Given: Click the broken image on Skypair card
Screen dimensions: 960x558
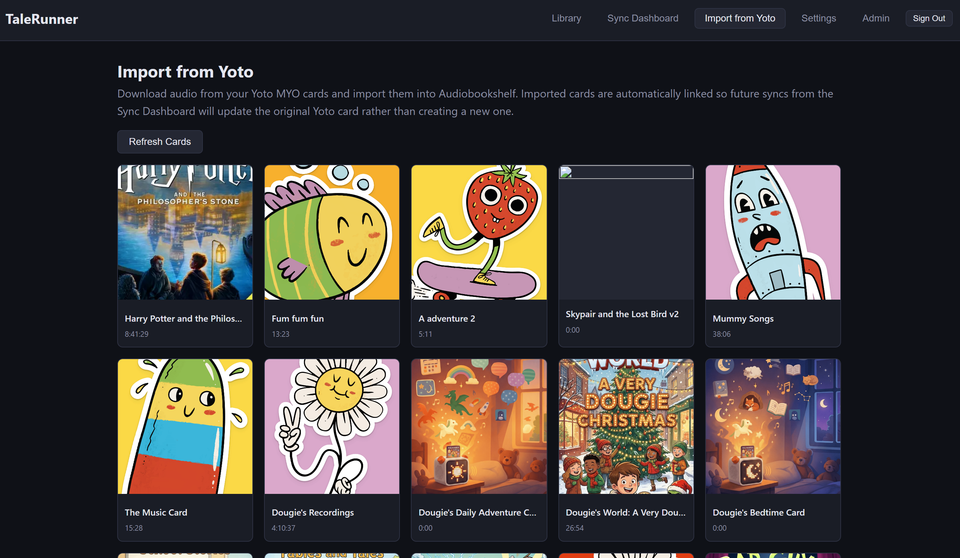Looking at the screenshot, I should (626, 172).
